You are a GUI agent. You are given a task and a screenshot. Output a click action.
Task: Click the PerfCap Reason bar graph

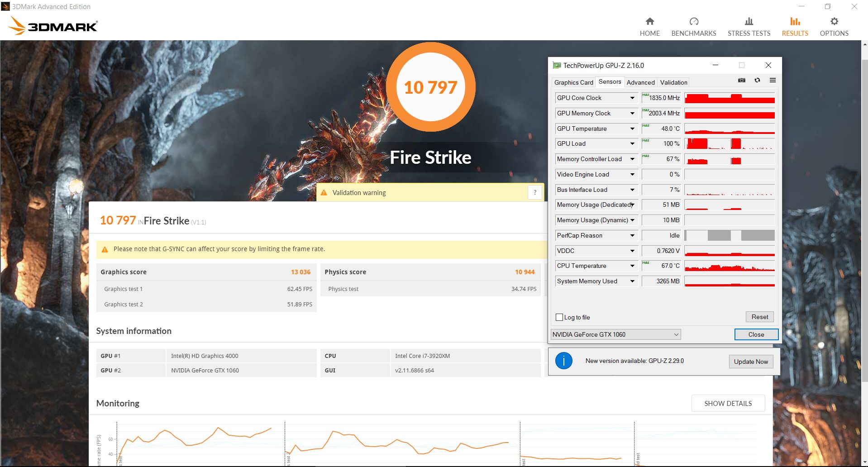(x=730, y=235)
